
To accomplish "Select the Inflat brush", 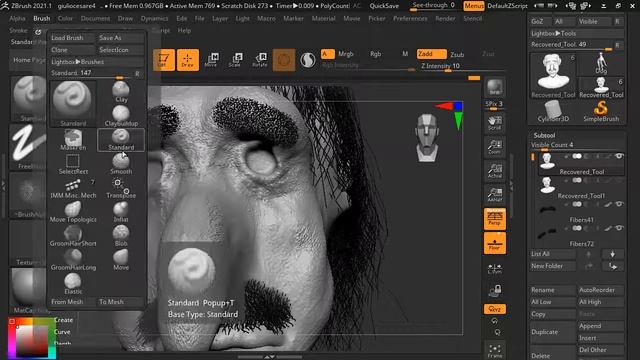I will (121, 212).
